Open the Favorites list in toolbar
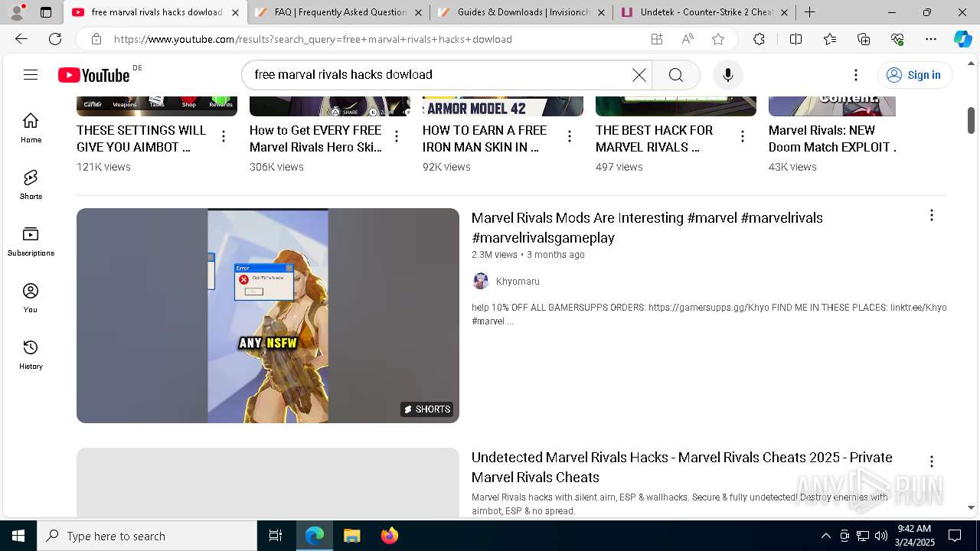The height and width of the screenshot is (551, 980). (x=830, y=39)
